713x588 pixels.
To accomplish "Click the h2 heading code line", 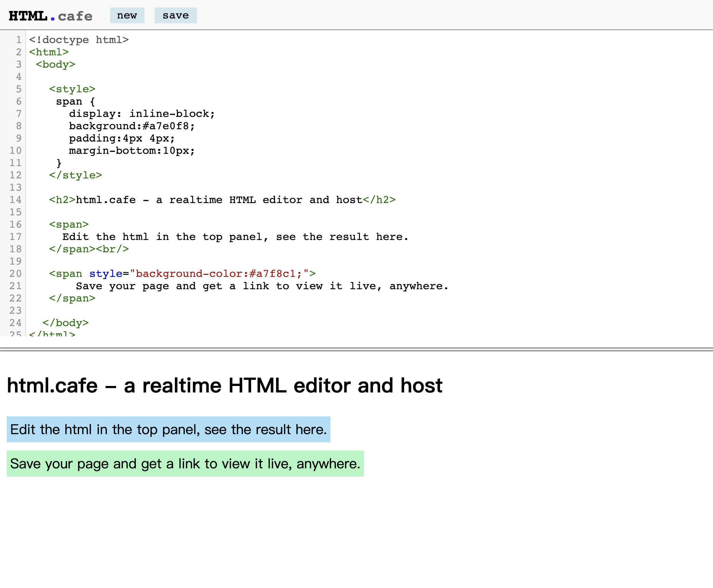I will click(222, 200).
